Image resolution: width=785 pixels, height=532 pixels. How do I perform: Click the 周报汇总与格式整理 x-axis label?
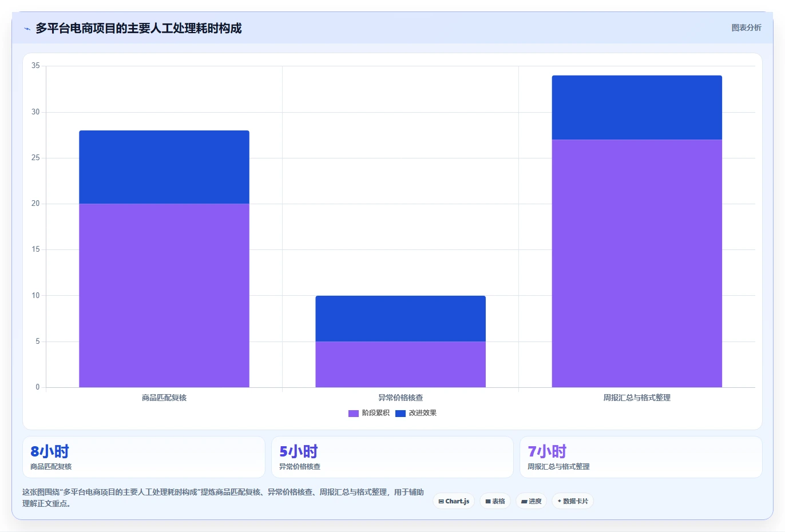pos(637,398)
